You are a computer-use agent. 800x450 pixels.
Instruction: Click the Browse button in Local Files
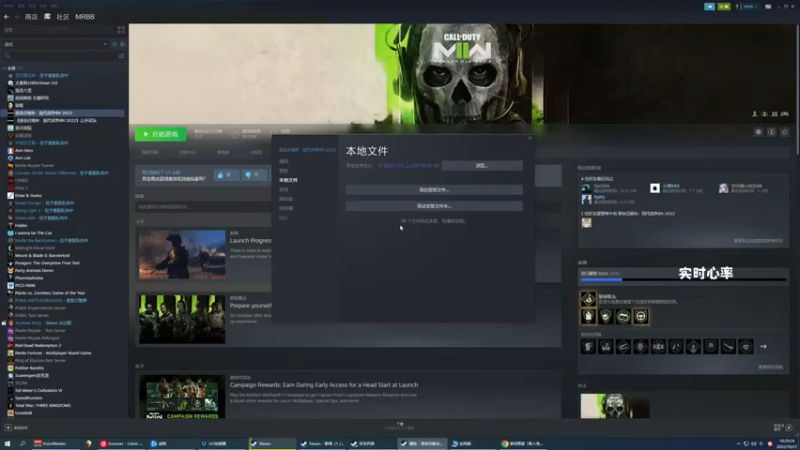point(482,166)
